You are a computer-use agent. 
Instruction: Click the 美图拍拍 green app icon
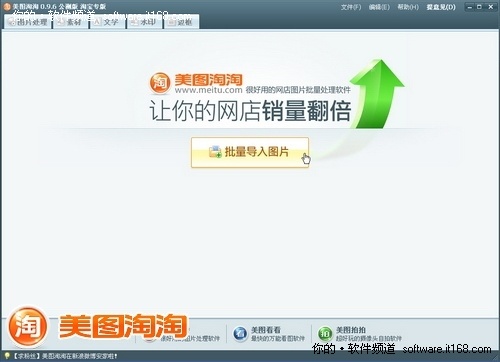(325, 334)
